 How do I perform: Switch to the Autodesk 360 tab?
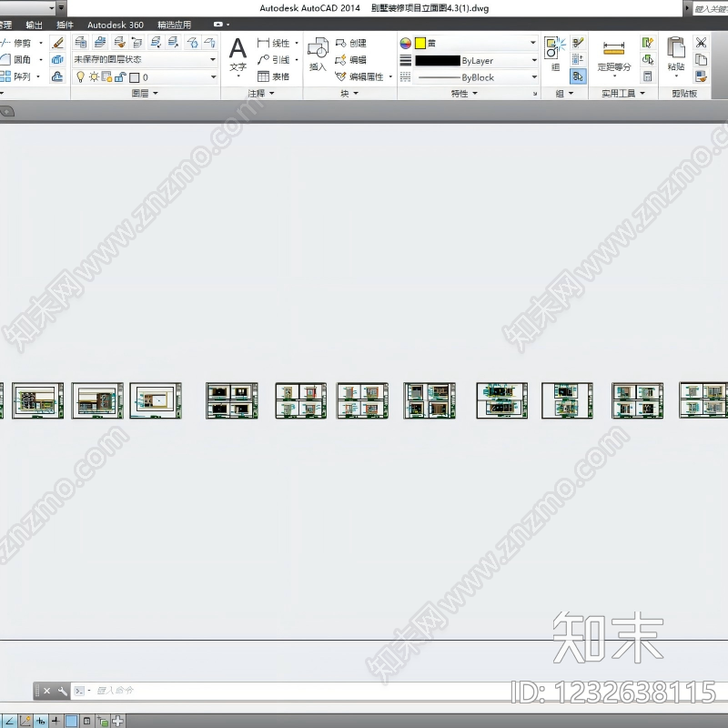click(x=116, y=25)
